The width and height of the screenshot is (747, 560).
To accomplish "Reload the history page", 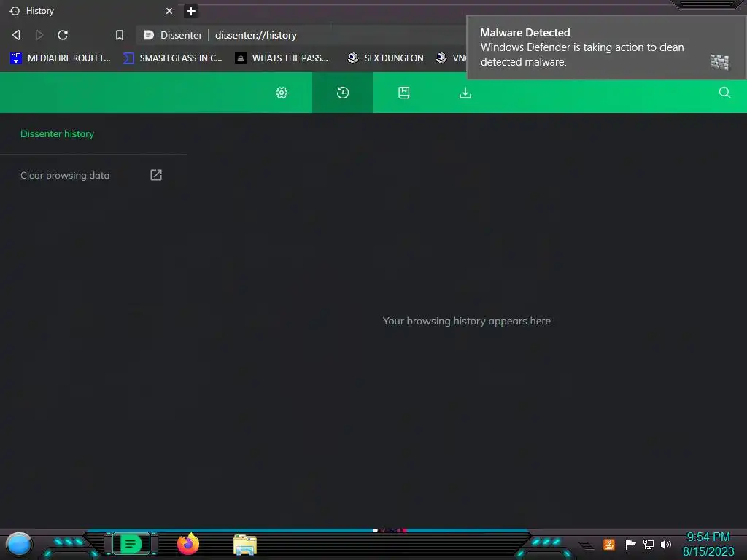I will tap(63, 35).
